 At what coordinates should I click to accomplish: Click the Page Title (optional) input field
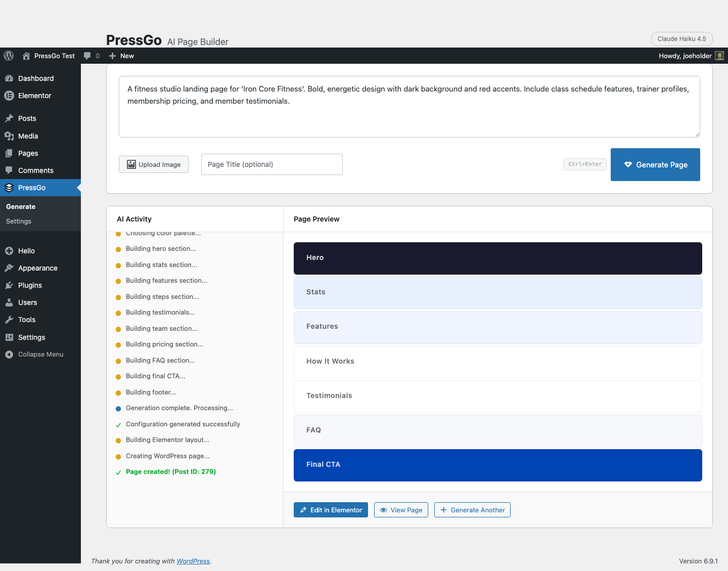[x=272, y=164]
